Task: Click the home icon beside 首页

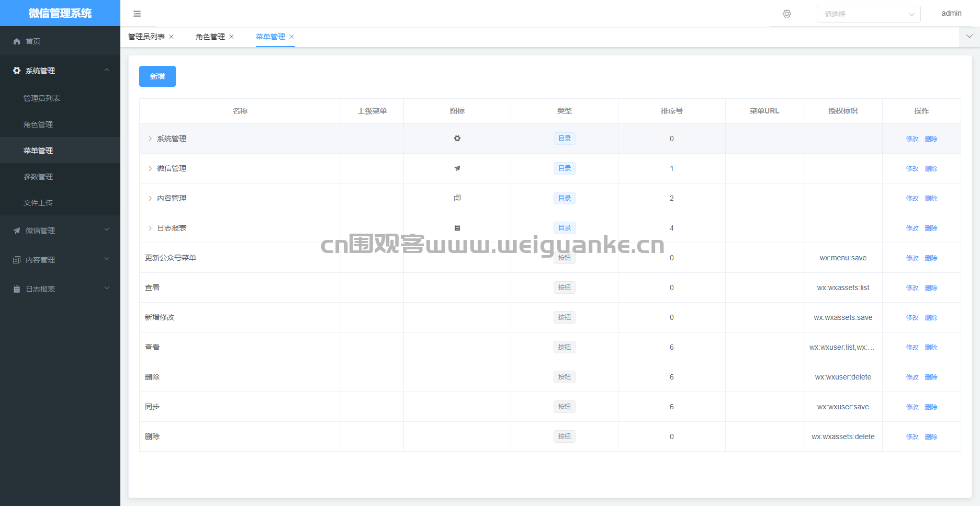Action: 17,41
